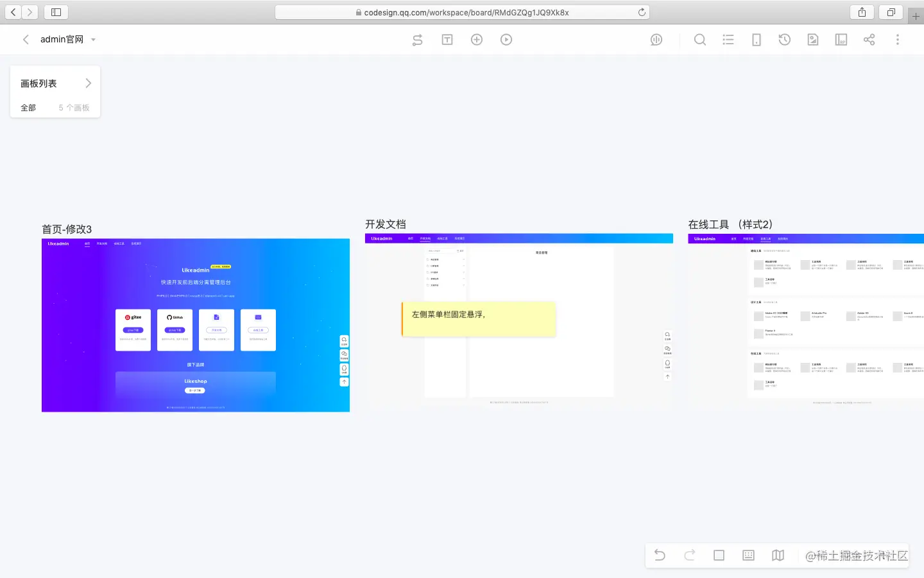The height and width of the screenshot is (578, 924).
Task: Click the image file export icon
Action: 813,40
